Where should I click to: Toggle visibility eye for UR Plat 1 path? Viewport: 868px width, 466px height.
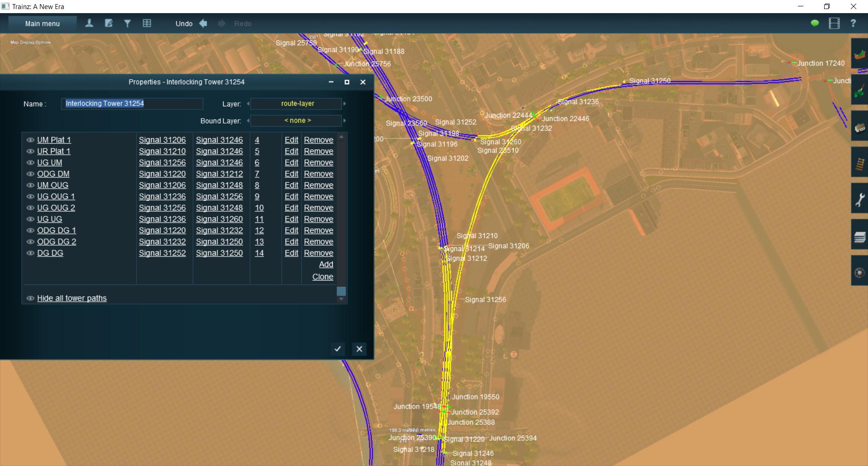pos(30,152)
